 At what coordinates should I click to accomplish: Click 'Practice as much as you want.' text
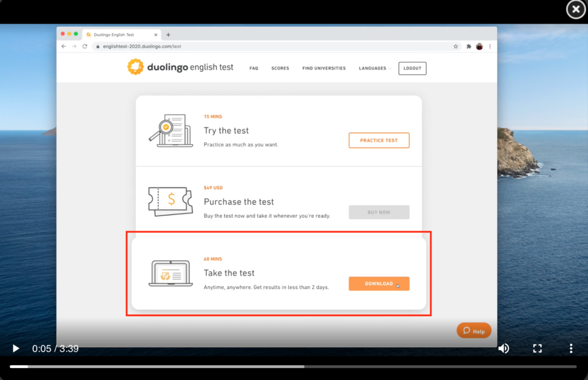[x=241, y=144]
